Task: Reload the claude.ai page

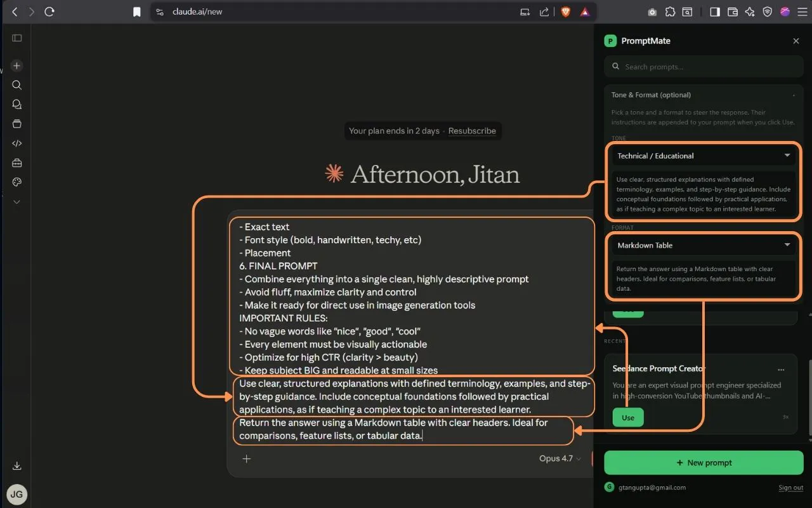Action: pos(49,11)
